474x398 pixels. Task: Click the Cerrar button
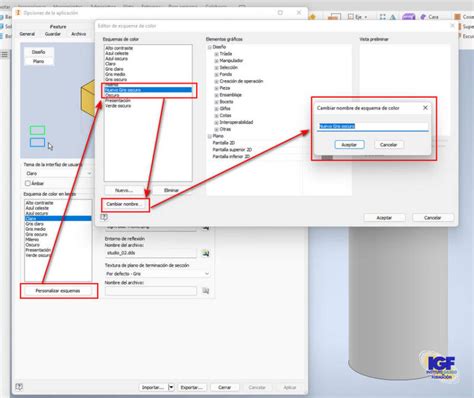(x=224, y=387)
